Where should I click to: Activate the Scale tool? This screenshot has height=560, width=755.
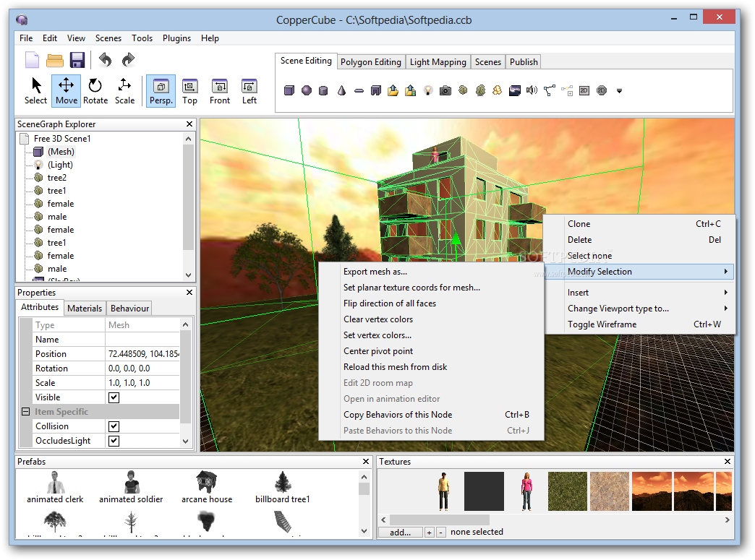[x=124, y=91]
